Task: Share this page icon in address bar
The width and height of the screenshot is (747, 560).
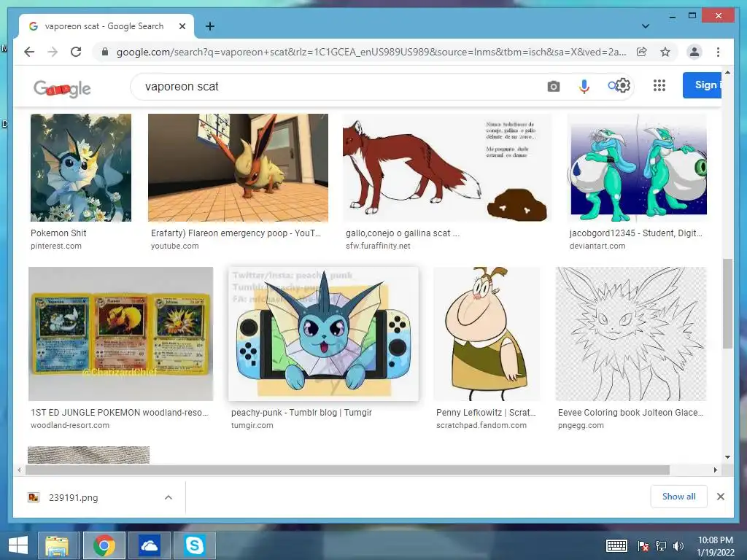Action: (642, 52)
